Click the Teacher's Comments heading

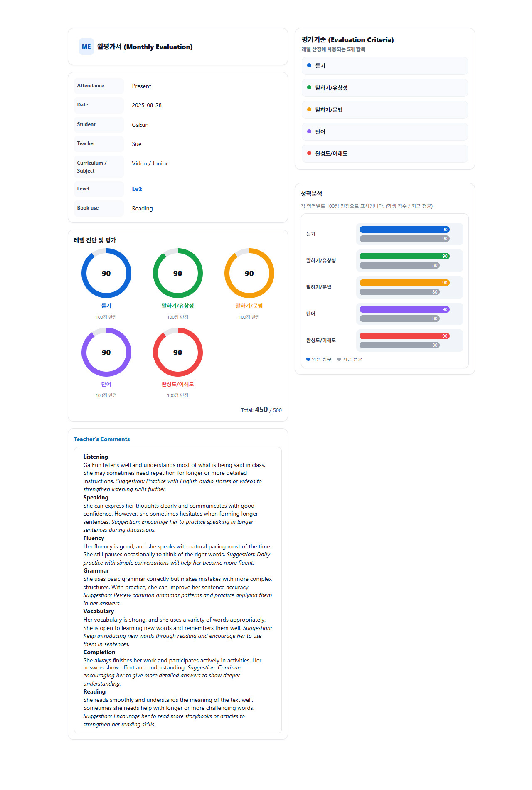pyautogui.click(x=102, y=439)
